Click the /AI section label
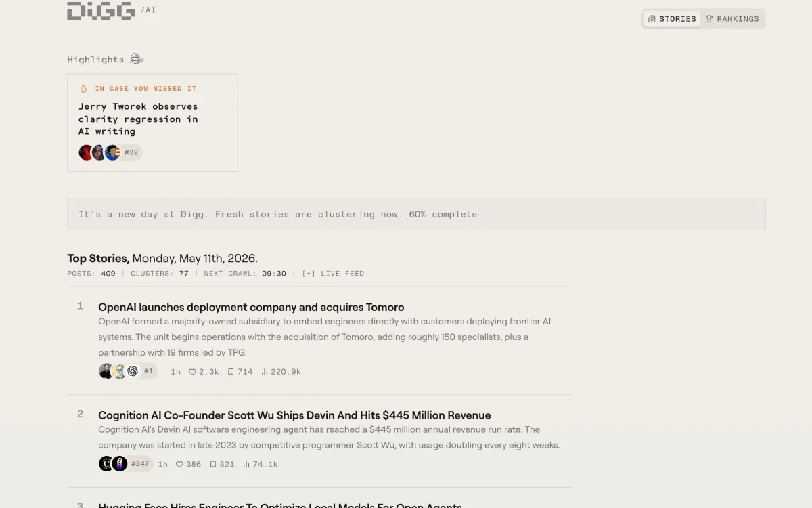812x508 pixels. [148, 10]
